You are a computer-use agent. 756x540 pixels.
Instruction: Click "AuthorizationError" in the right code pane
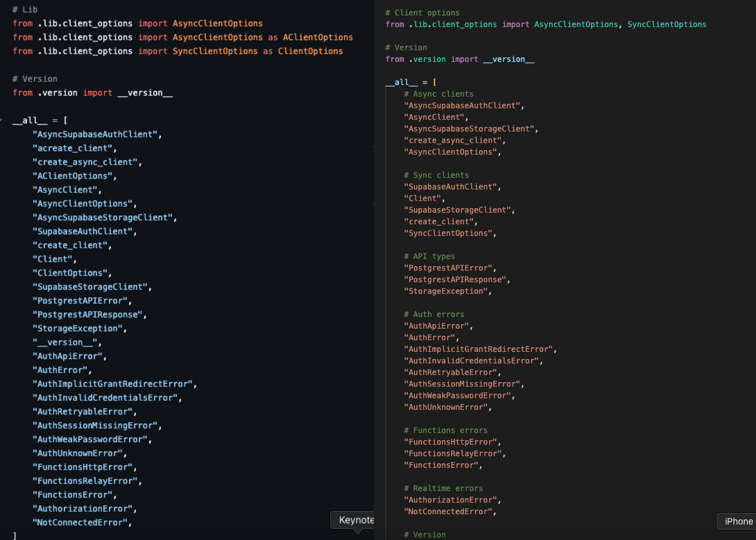tap(452, 500)
